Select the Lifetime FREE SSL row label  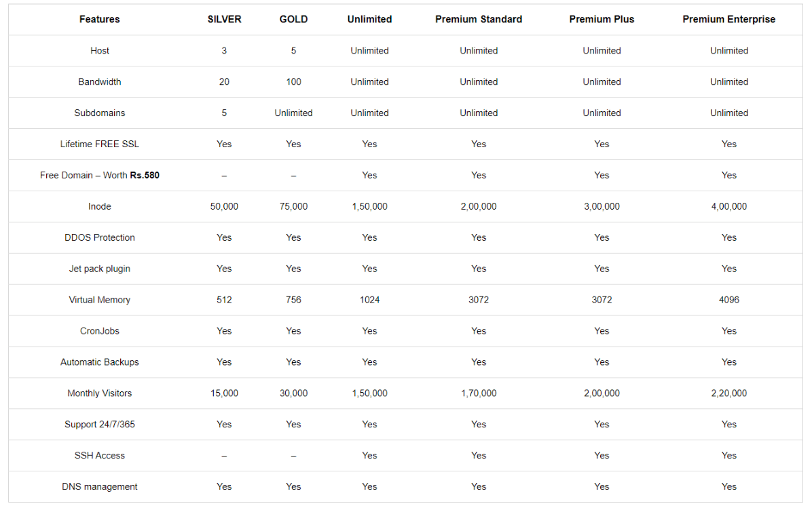point(99,144)
